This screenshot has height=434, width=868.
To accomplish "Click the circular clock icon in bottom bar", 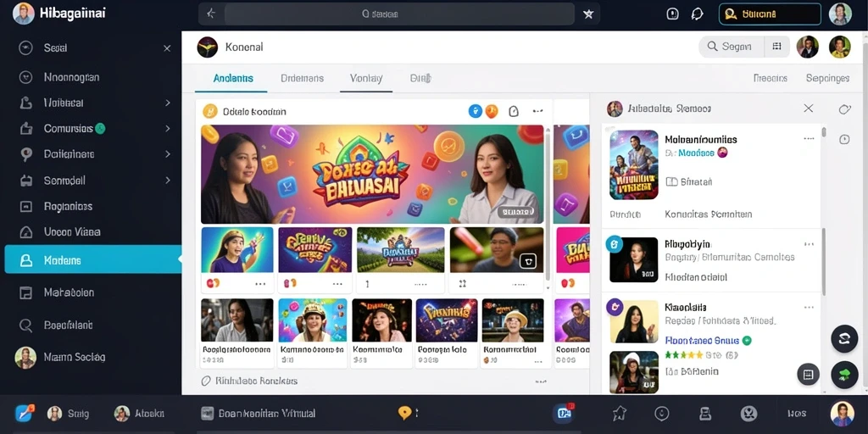I will [661, 413].
